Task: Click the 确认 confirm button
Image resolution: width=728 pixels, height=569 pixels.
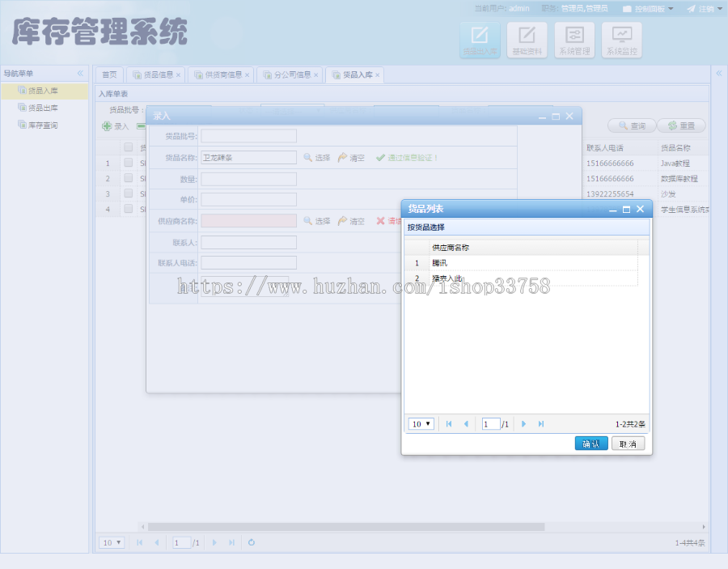Action: point(590,443)
